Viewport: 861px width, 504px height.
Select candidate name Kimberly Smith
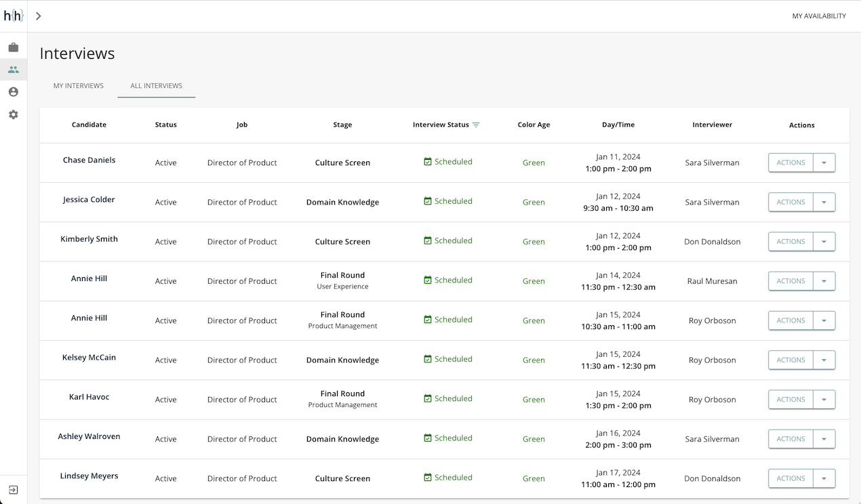[x=89, y=238]
